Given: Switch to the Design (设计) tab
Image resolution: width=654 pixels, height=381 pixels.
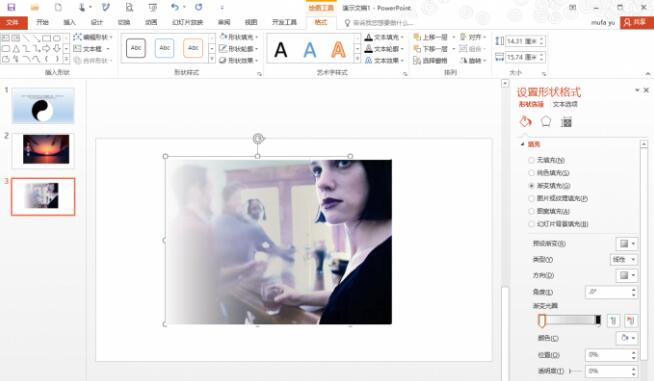Looking at the screenshot, I should click(96, 23).
